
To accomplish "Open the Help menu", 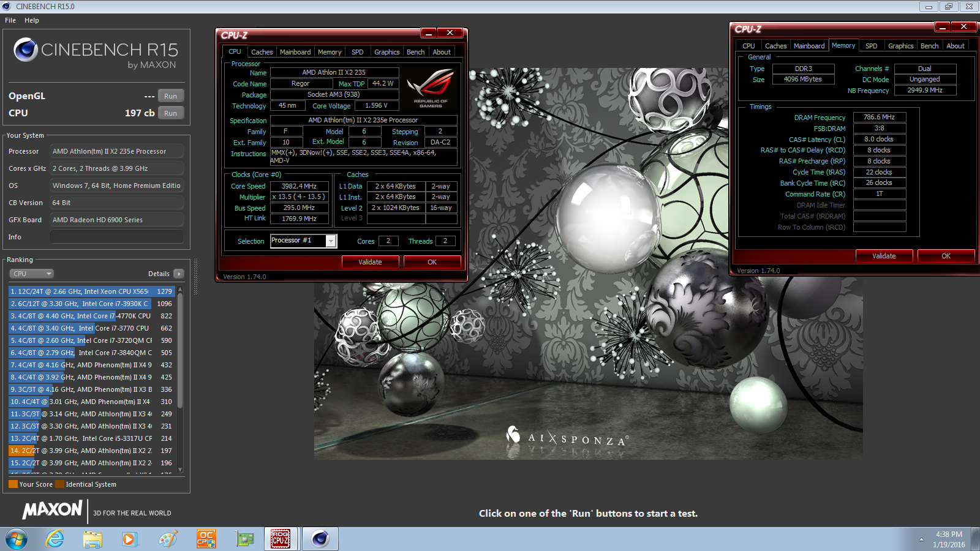I will coord(32,20).
